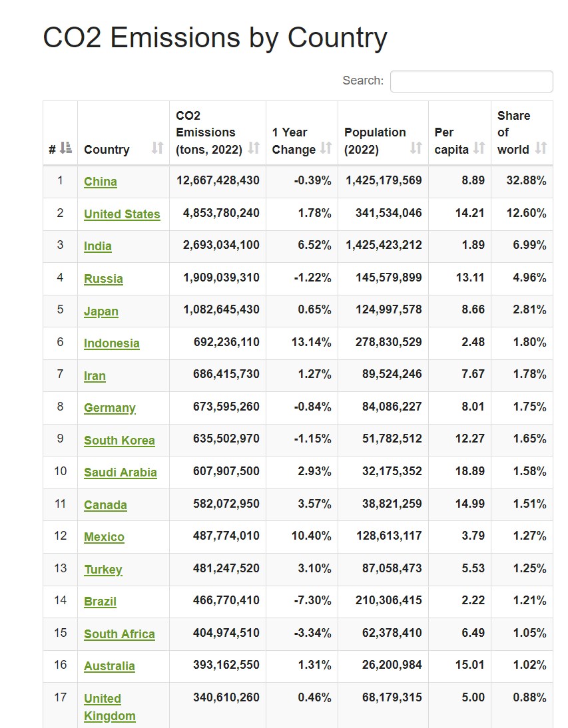The image size is (568, 728).
Task: Go to India's emissions page
Action: click(98, 246)
